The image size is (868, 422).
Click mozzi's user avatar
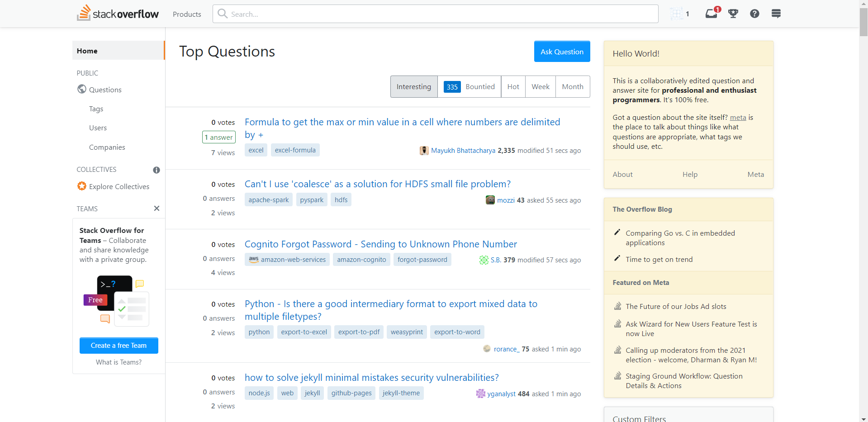point(490,200)
